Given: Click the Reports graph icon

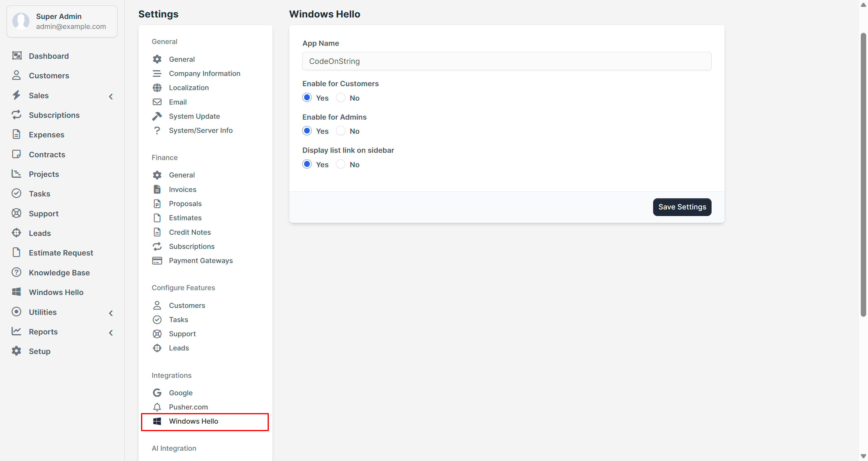Looking at the screenshot, I should (x=17, y=331).
